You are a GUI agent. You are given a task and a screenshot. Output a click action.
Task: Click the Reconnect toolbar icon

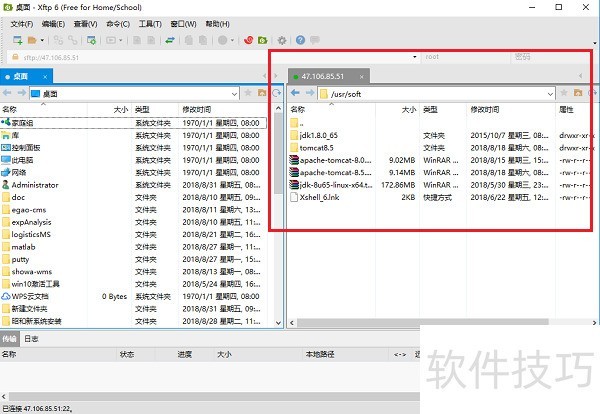58,40
